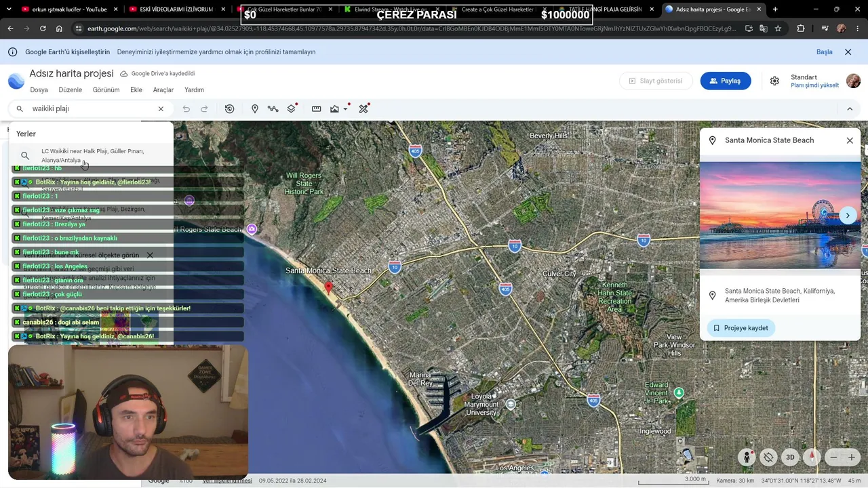Clear the waikiki plajı search text
Image resolution: width=868 pixels, height=488 pixels.
(161, 108)
